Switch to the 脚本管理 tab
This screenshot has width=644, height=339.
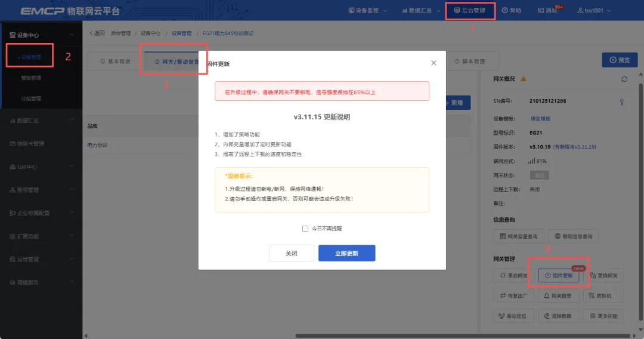470,61
